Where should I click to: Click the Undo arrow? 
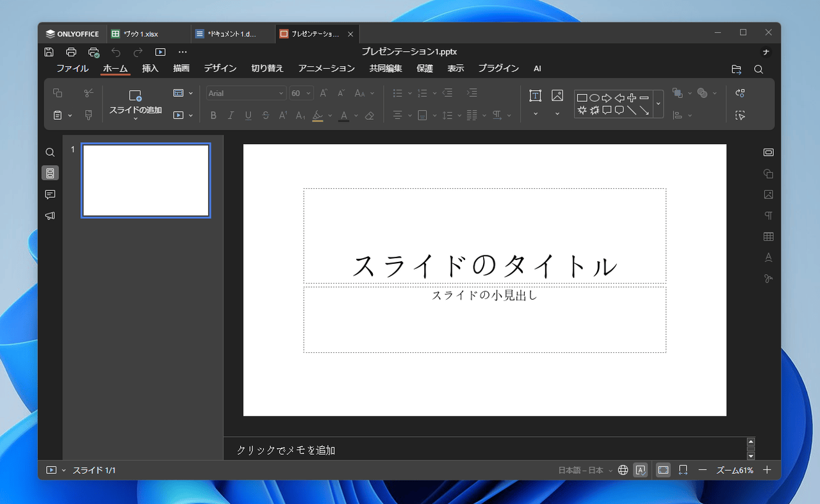pyautogui.click(x=116, y=52)
